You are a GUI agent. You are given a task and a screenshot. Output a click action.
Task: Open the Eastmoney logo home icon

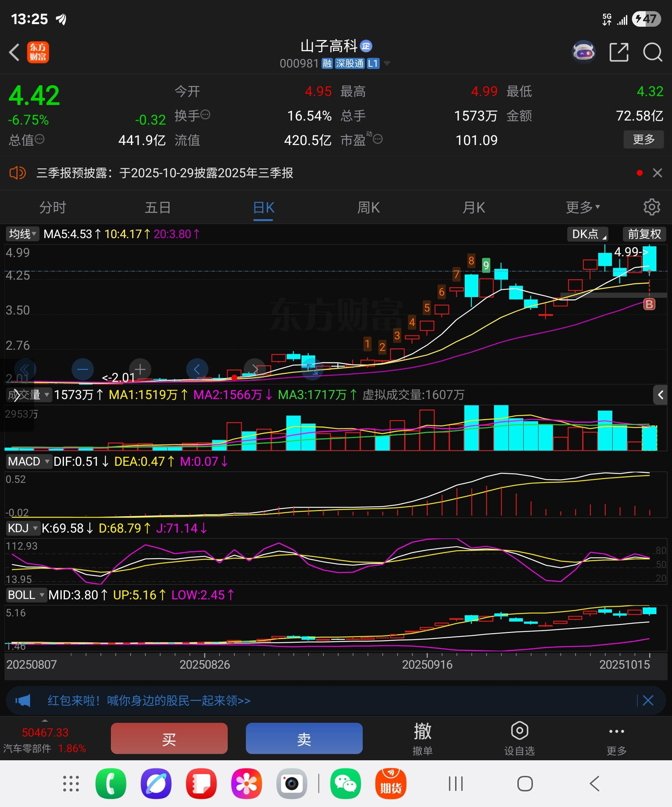tap(38, 52)
